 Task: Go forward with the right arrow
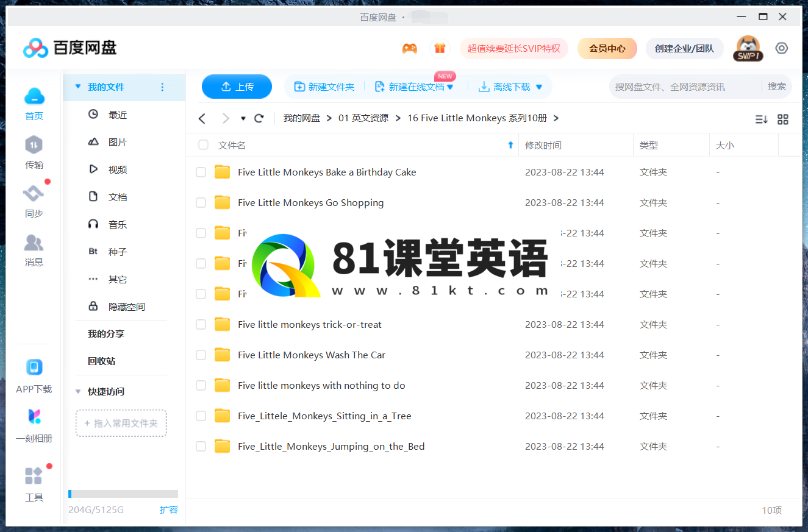click(x=226, y=118)
